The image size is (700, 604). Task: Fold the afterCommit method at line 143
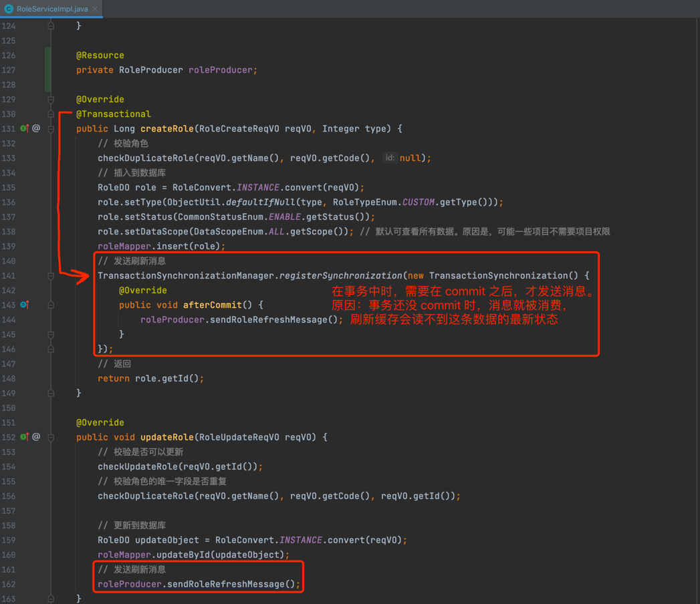pos(51,305)
